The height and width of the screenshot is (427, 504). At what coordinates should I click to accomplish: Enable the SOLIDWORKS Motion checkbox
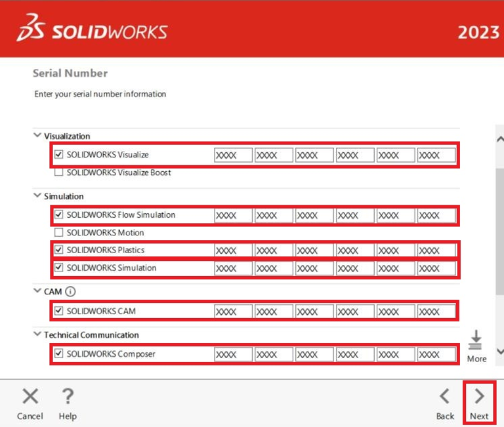[59, 233]
